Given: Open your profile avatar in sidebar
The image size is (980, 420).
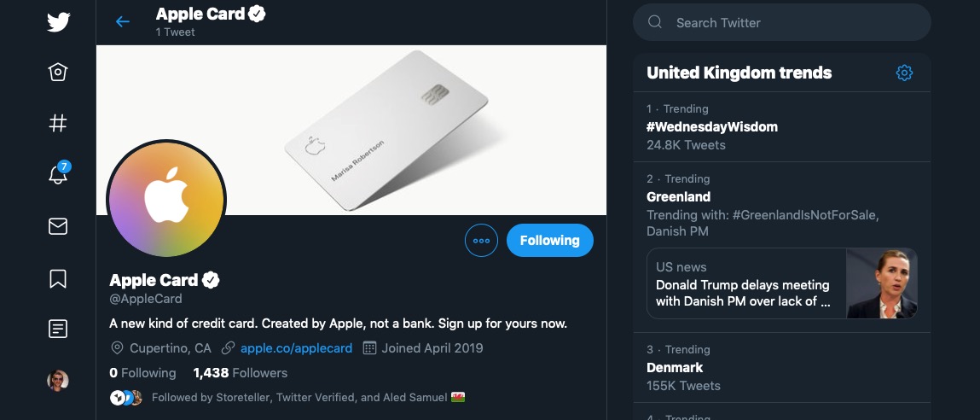Looking at the screenshot, I should [57, 381].
